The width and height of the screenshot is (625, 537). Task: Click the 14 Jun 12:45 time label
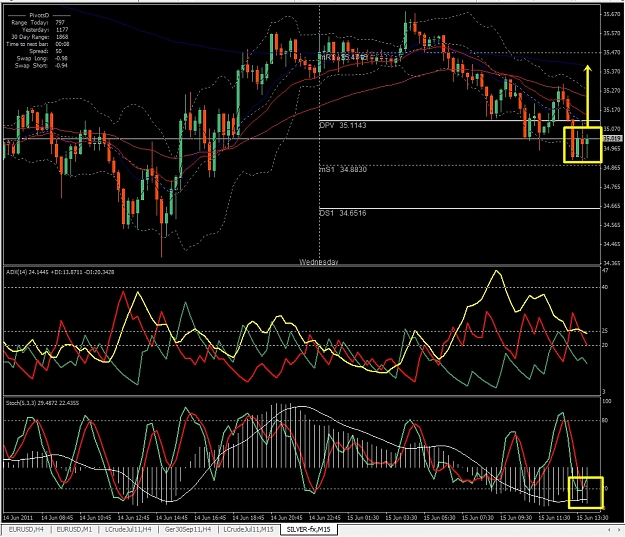(134, 517)
